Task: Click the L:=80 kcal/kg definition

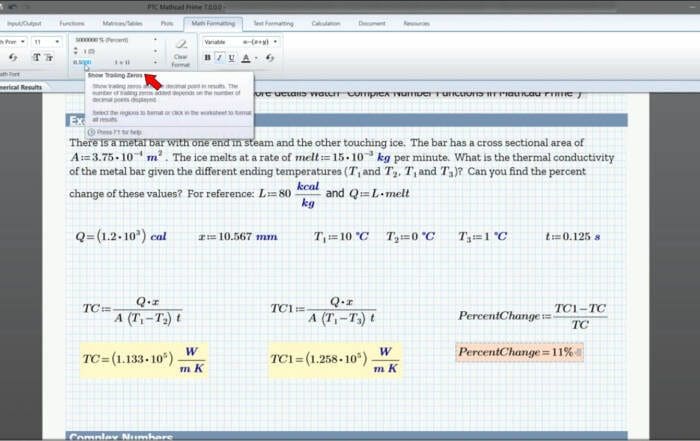Action: 290,194
